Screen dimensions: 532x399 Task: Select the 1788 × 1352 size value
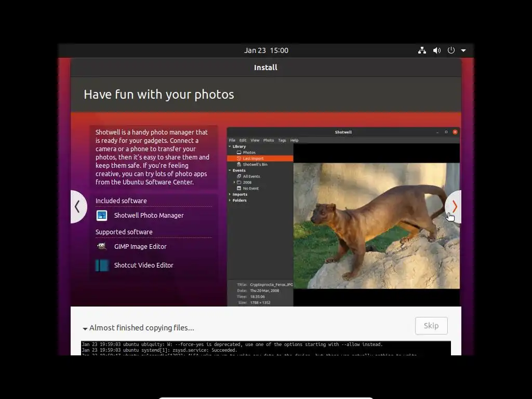[x=260, y=303]
